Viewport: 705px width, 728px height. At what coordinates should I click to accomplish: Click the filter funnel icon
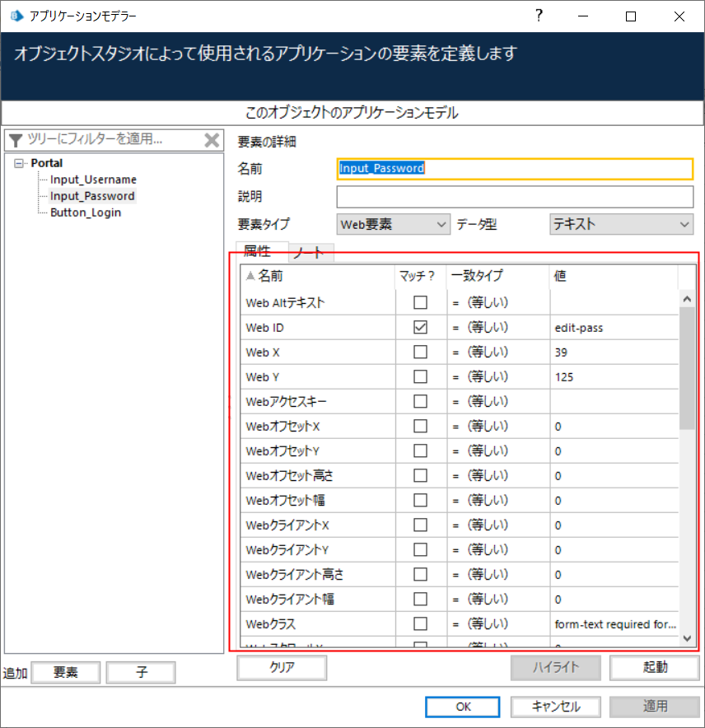(15, 140)
